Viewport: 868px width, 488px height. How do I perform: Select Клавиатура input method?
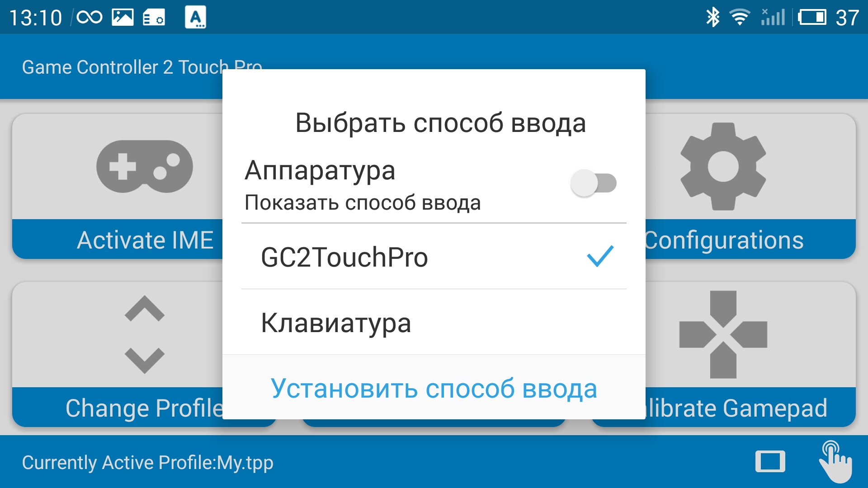click(434, 322)
